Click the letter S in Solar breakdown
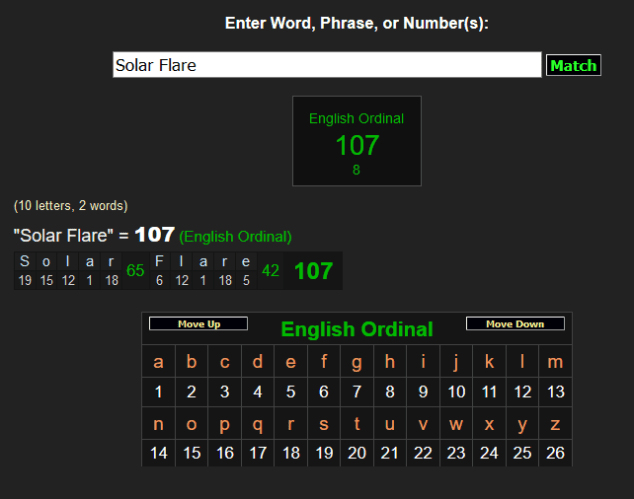 click(25, 262)
